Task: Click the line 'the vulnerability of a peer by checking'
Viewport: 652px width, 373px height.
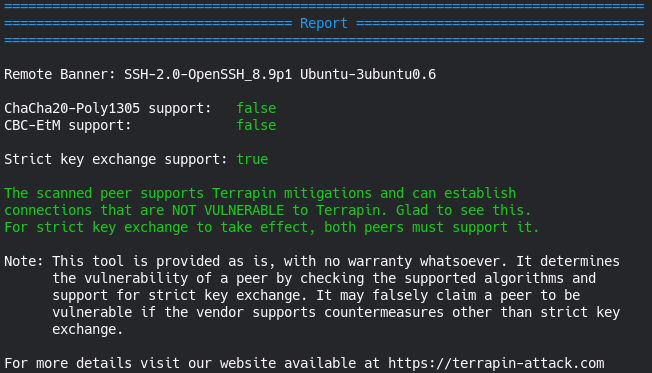Action: (324, 278)
